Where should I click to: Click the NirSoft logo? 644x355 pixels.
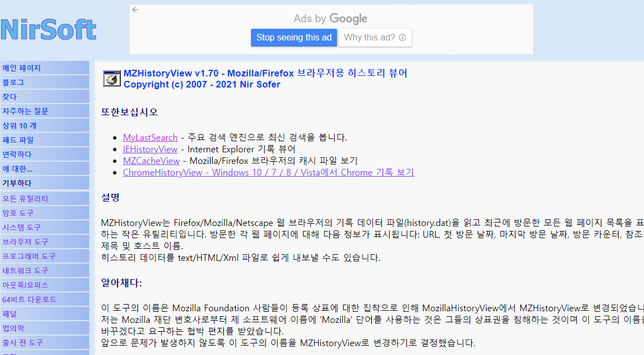click(x=48, y=29)
